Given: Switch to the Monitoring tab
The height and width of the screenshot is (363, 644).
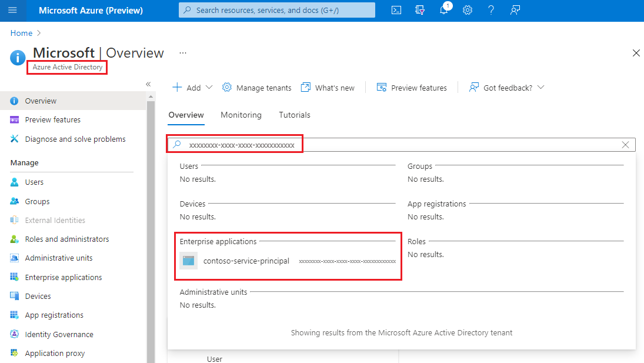Looking at the screenshot, I should [x=241, y=115].
